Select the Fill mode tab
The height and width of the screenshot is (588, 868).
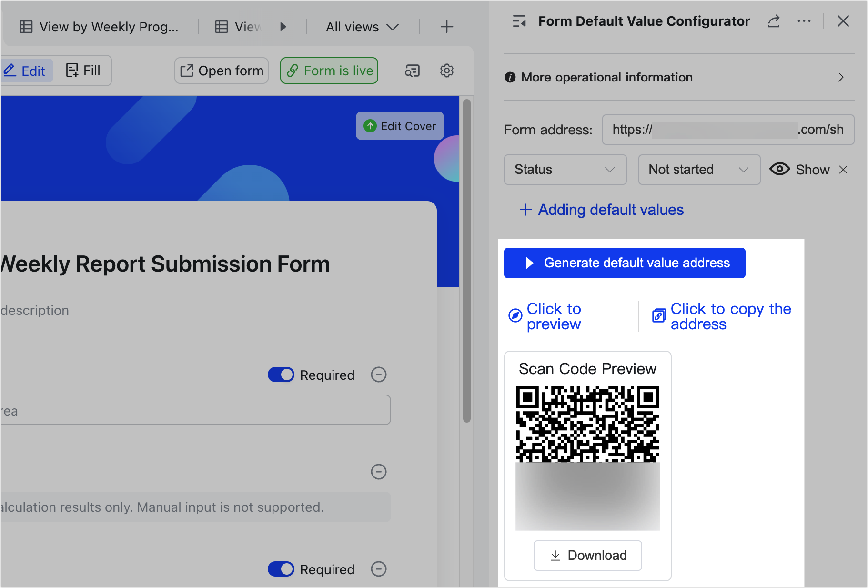pos(83,71)
